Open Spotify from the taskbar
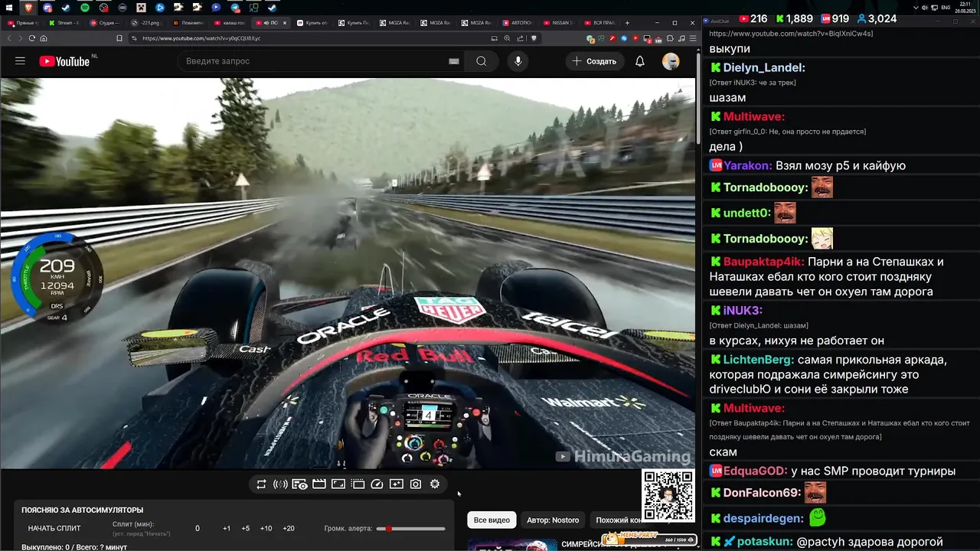This screenshot has width=980, height=551. [x=85, y=8]
